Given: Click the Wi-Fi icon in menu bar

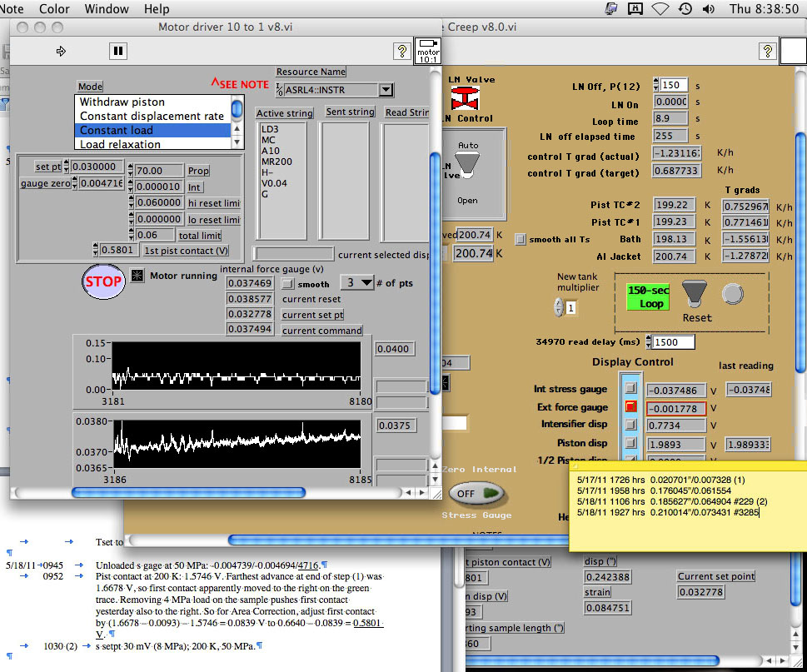Looking at the screenshot, I should [x=660, y=9].
